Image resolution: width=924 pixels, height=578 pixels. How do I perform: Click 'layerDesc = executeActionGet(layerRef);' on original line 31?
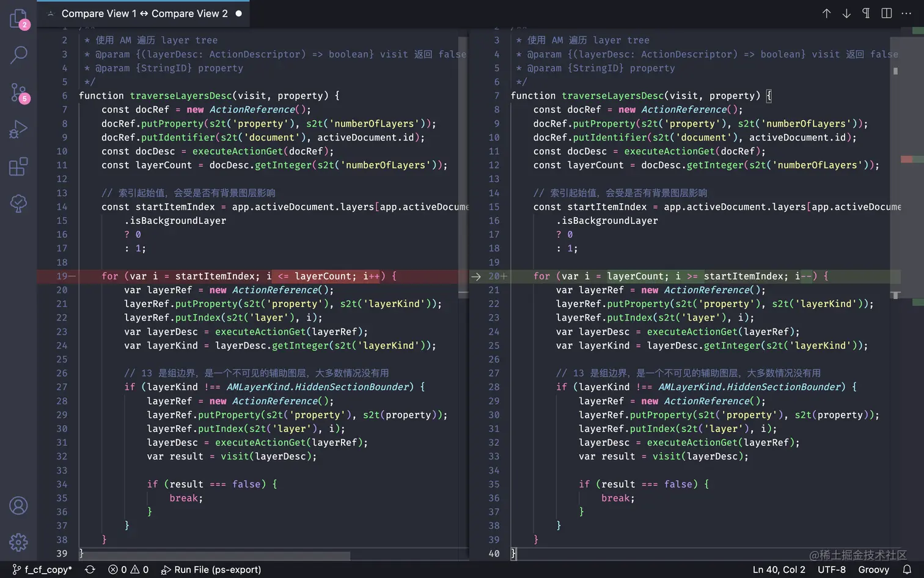[x=258, y=443]
